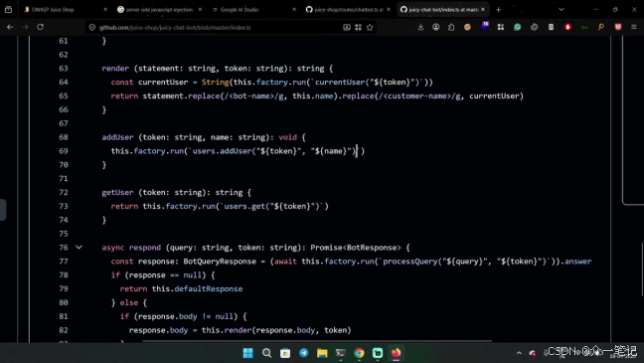Click the horizontal code scrollbar
Screen dimensions: 644x363
click(x=317, y=341)
